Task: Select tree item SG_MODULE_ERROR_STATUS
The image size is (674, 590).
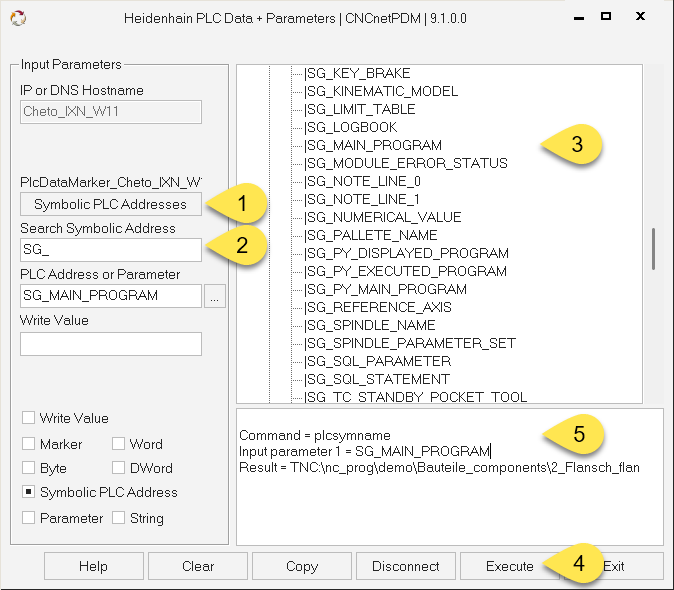Action: [406, 164]
